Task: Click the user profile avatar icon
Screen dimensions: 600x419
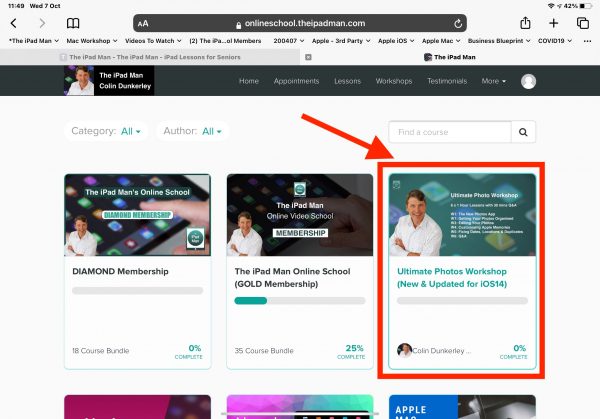Action: [x=528, y=81]
